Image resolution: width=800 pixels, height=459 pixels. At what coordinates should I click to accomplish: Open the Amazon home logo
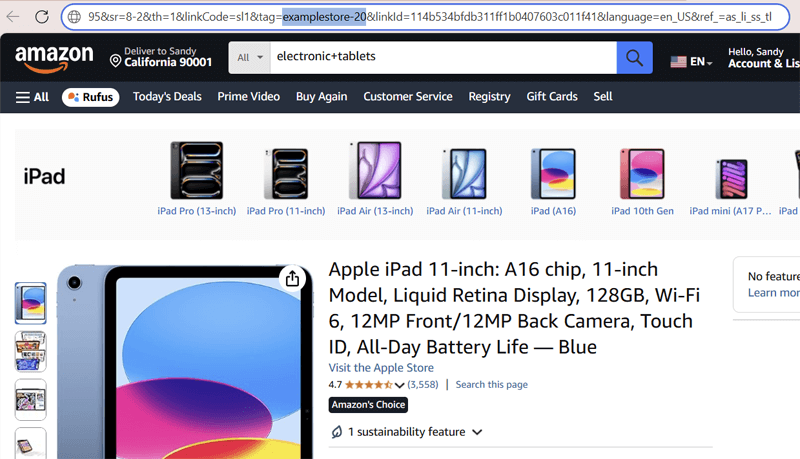click(x=54, y=59)
